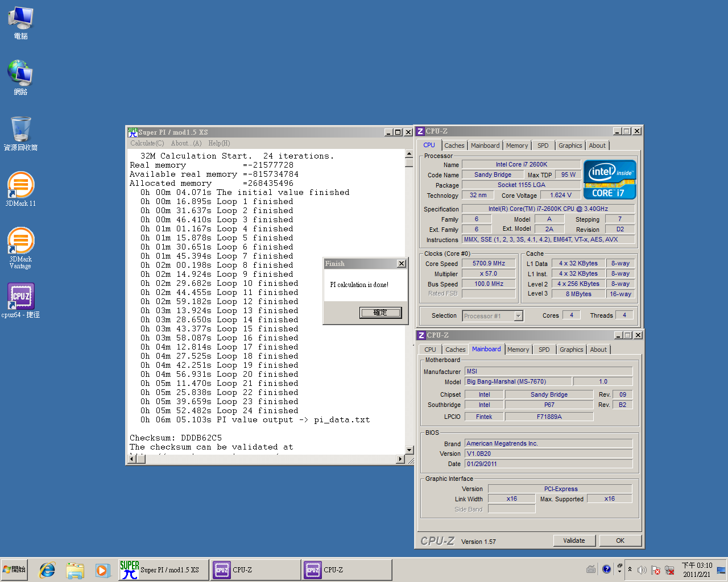Click the network tray icon with red X
This screenshot has width=728, height=582.
[669, 570]
